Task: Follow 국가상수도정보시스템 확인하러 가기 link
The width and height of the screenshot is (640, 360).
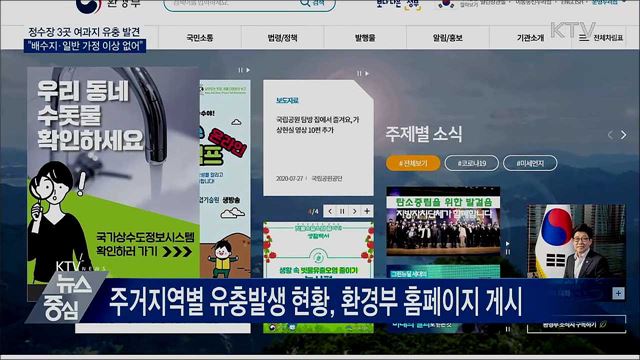Action: 145,244
